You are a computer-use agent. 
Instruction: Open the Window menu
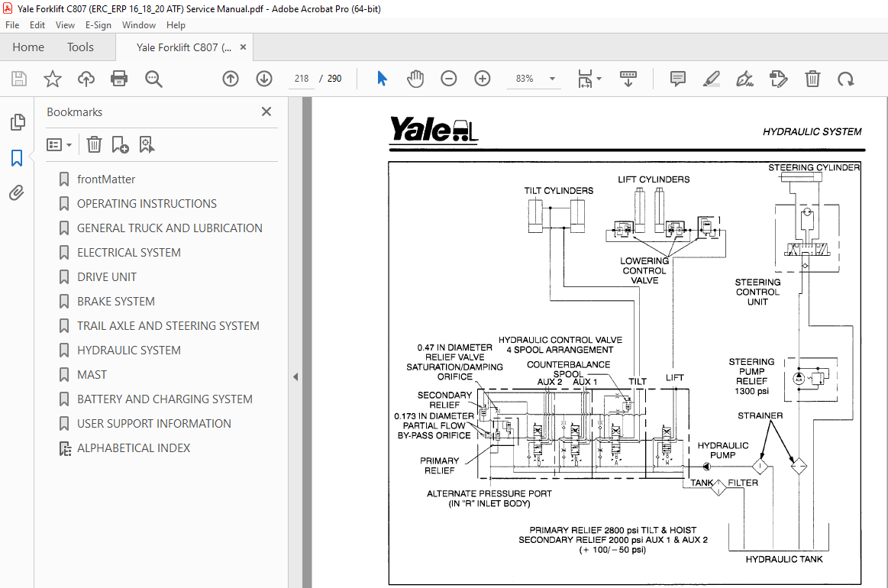[x=139, y=25]
